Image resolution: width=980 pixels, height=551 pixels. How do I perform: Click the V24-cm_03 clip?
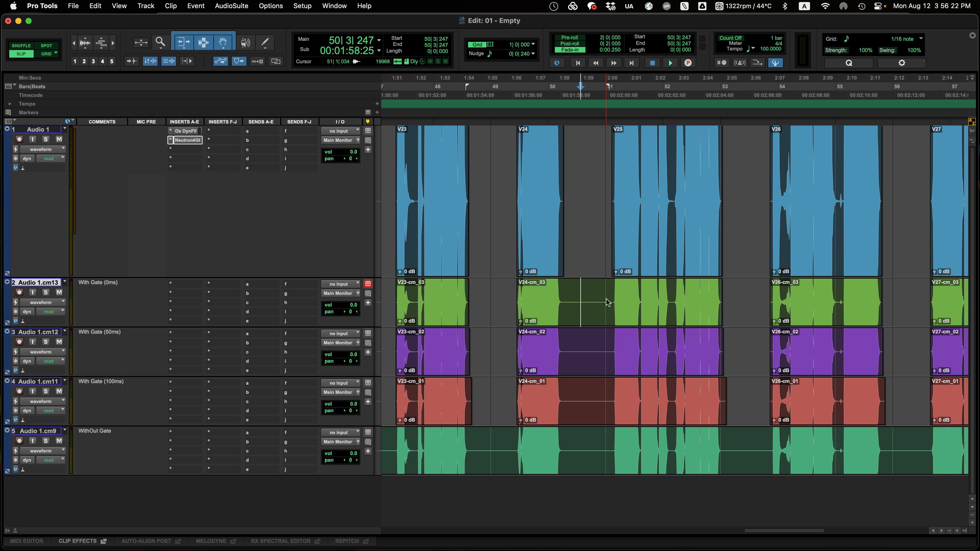(619, 302)
